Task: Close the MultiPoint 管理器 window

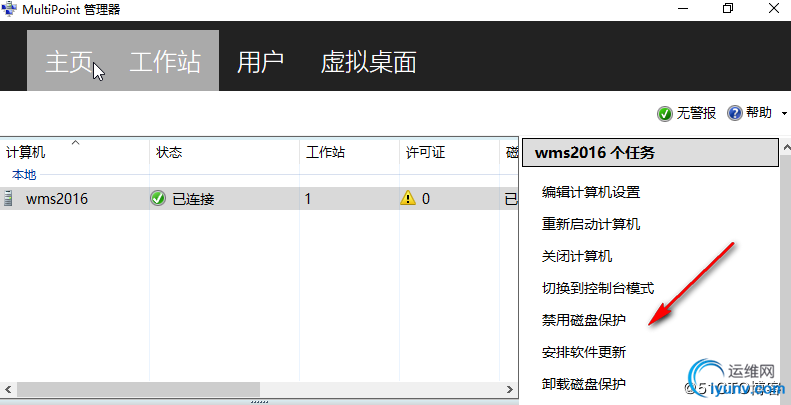Action: 774,9
